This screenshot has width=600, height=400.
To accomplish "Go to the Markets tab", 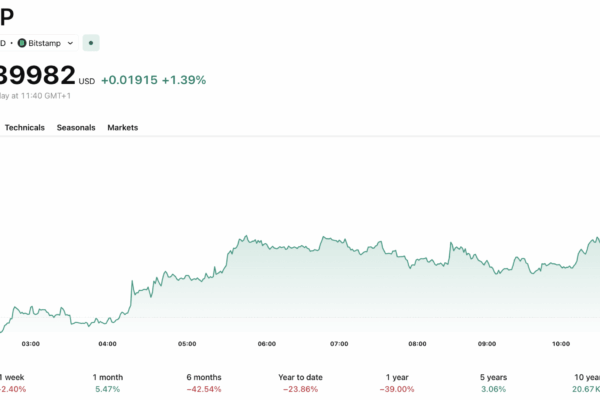I will [122, 128].
